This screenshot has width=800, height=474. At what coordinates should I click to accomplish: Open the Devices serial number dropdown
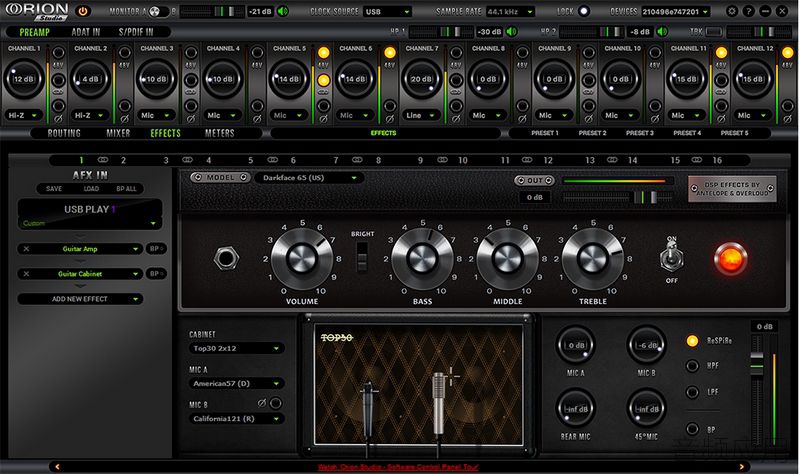(x=676, y=11)
